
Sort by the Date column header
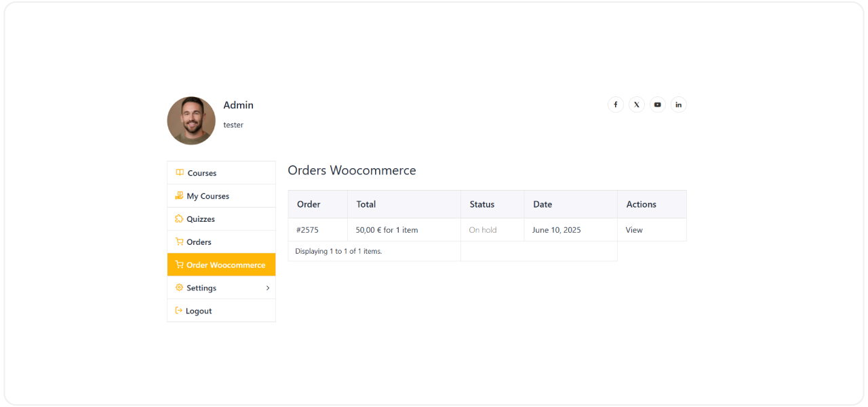tap(542, 204)
